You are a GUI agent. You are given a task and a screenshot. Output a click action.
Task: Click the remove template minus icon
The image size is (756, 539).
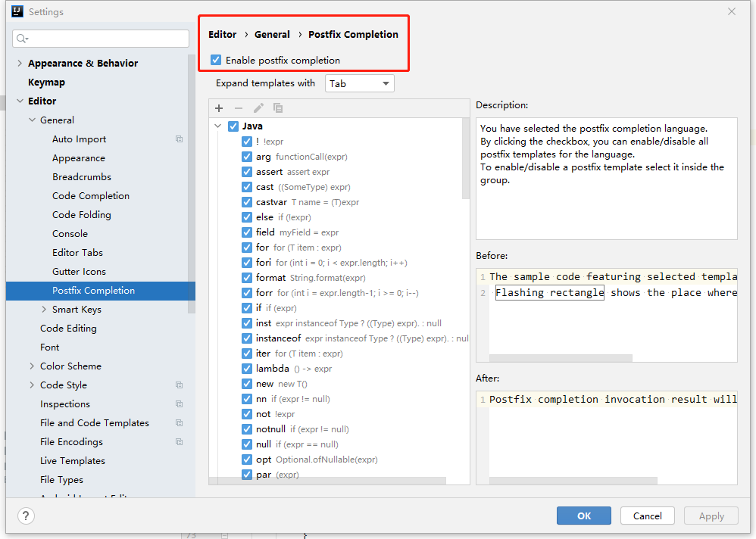pos(239,108)
